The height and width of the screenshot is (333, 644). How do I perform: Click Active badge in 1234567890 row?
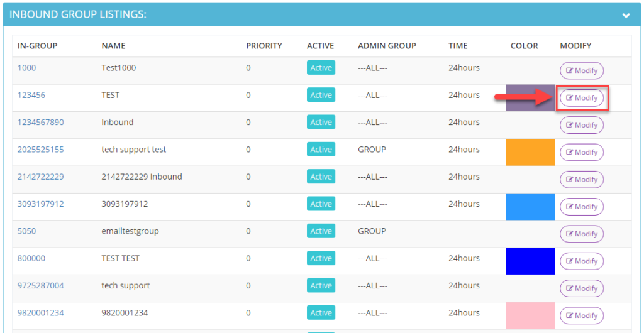321,123
